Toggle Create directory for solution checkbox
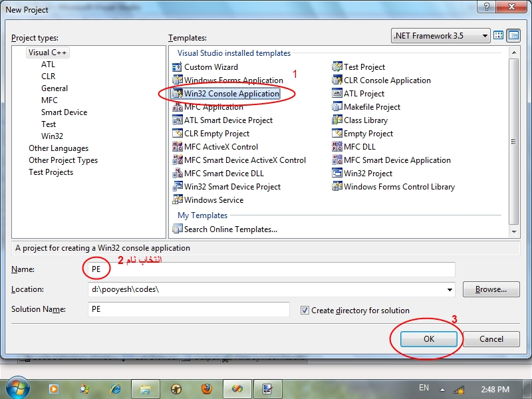Viewport: 532px width, 399px height. [305, 310]
